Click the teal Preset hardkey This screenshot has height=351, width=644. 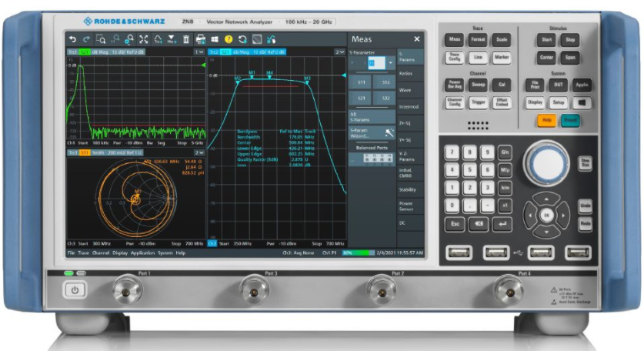click(570, 120)
